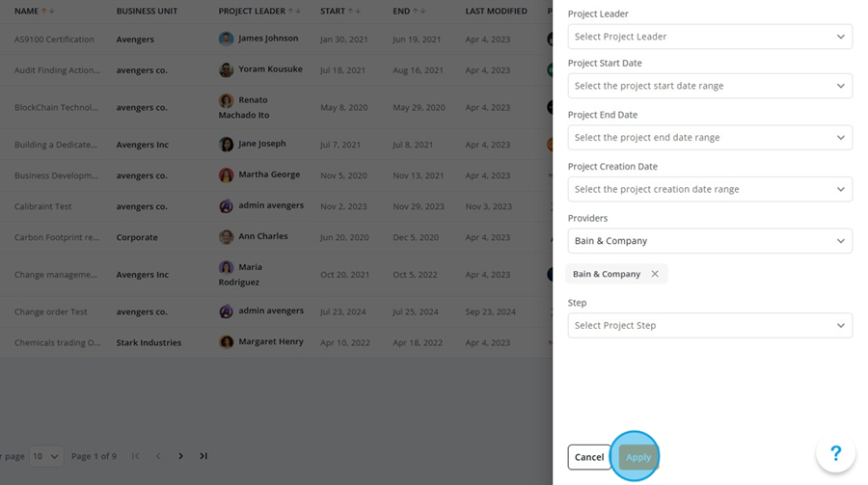
Task: Open the project creation date range dropdown
Action: 710,189
